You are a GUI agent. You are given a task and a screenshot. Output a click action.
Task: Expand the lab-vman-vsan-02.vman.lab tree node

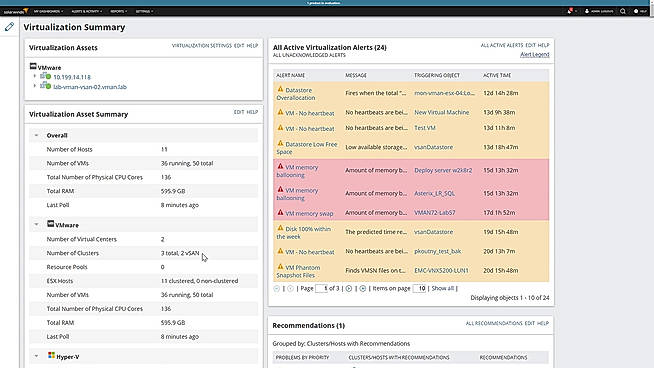tap(35, 86)
